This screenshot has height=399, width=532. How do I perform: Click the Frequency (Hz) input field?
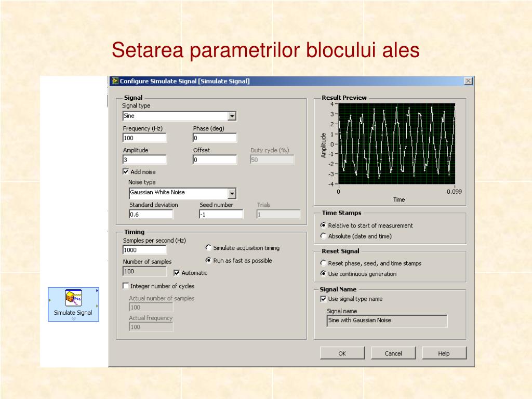(x=144, y=138)
